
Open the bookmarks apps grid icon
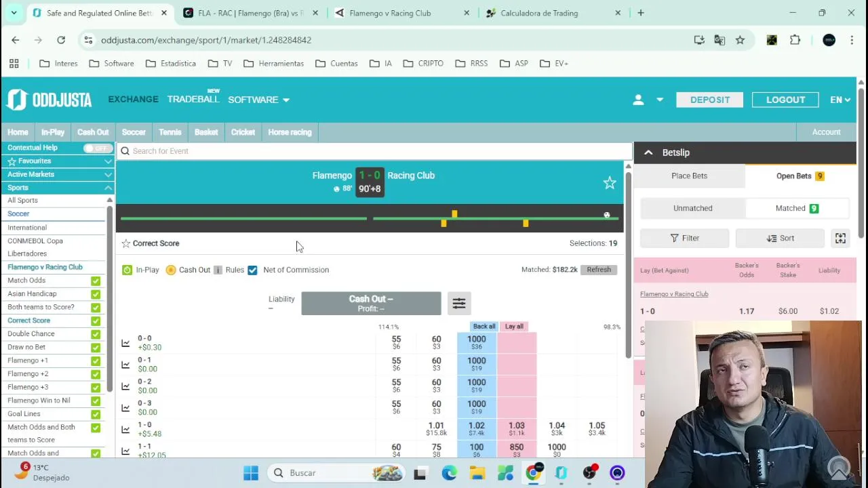pos(14,63)
